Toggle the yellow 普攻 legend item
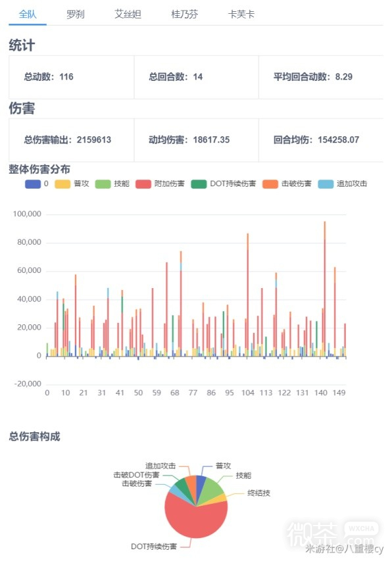Screen dimensions: 392x563 coord(72,184)
